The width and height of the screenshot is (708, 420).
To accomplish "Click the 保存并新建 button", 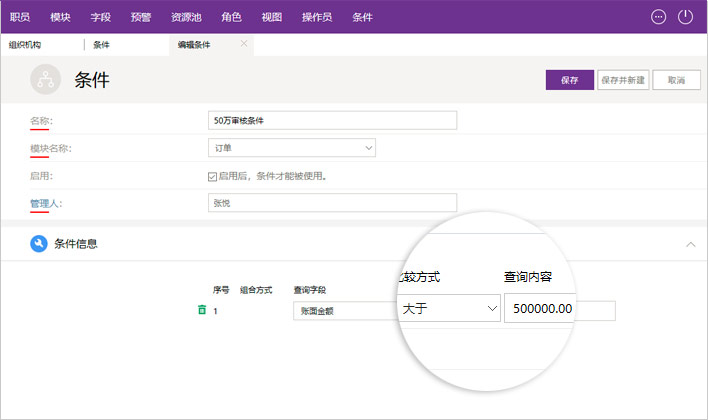I will 622,81.
